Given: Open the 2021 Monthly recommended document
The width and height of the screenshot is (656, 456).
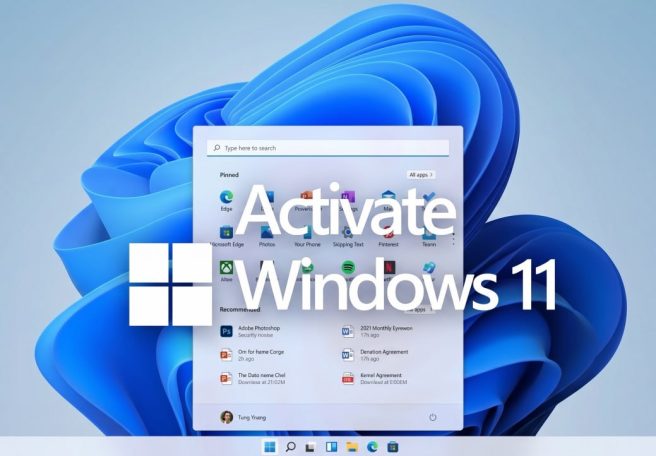Looking at the screenshot, I should [377, 331].
